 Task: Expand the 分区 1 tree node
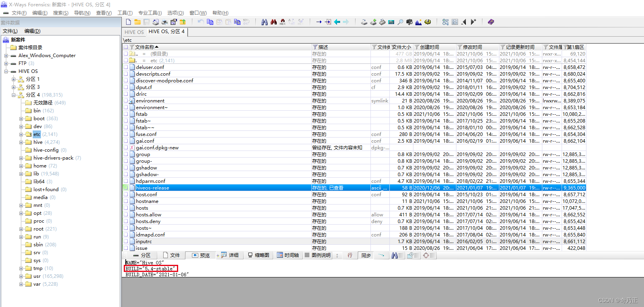[x=14, y=79]
